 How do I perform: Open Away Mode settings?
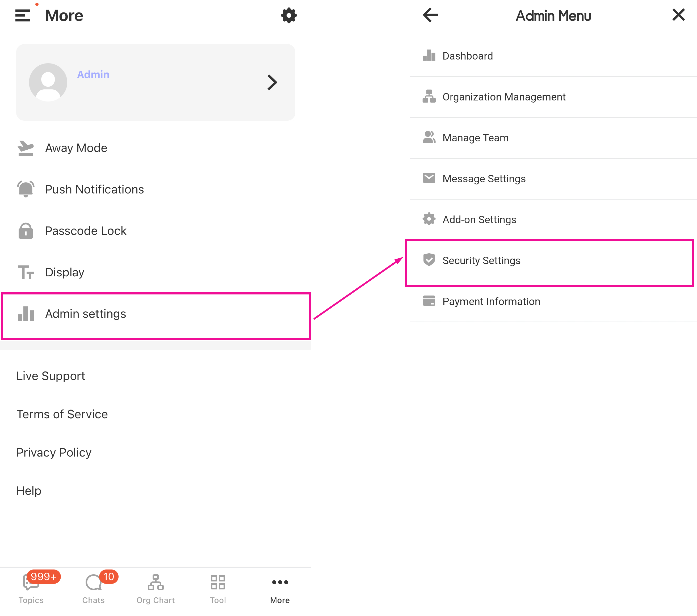[x=76, y=148]
